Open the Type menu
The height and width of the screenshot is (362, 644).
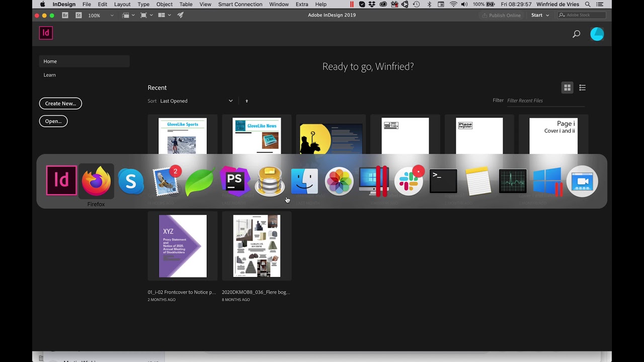coord(143,4)
